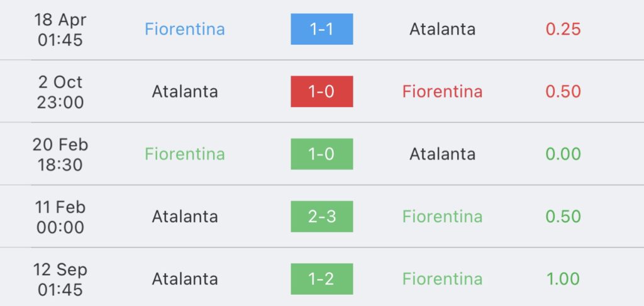The height and width of the screenshot is (306, 644).
Task: Open the 1-2 score result
Action: 321,279
